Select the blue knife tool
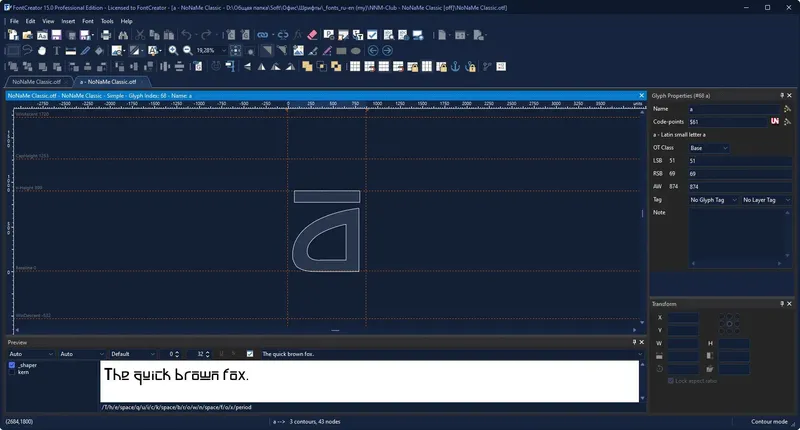Screen dimensions: 800x430 point(85,50)
